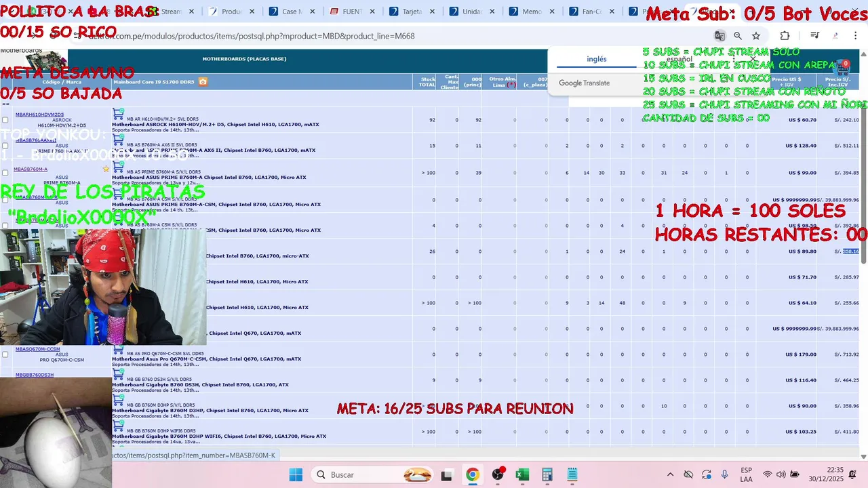This screenshot has width=868, height=488.
Task: Click the price US $ 64.10
Action: 802,303
